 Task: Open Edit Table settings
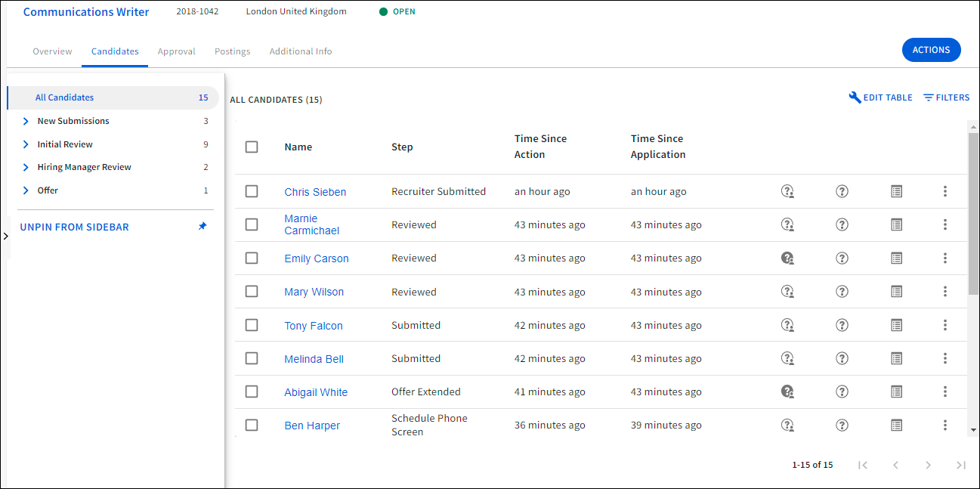tap(881, 97)
